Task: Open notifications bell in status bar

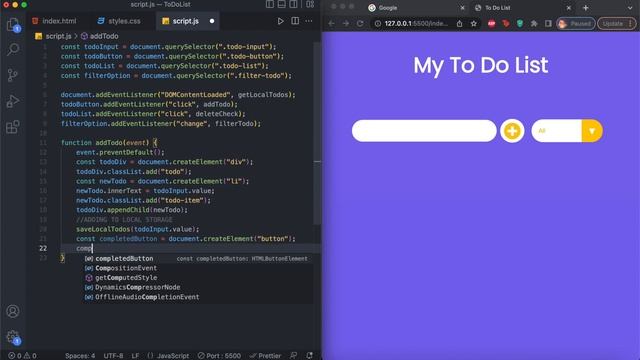Action: click(309, 356)
